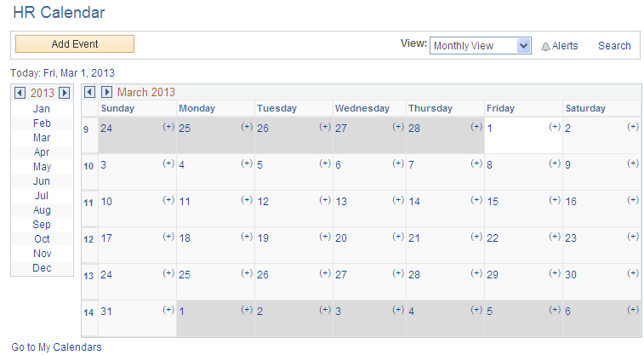
Task: Open Sunday February 24 date link in week 9
Action: pyautogui.click(x=106, y=129)
